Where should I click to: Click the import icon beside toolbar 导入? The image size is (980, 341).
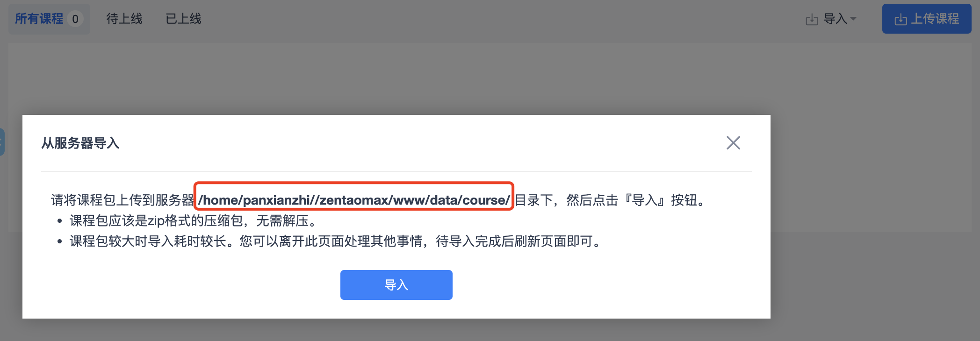pos(812,20)
